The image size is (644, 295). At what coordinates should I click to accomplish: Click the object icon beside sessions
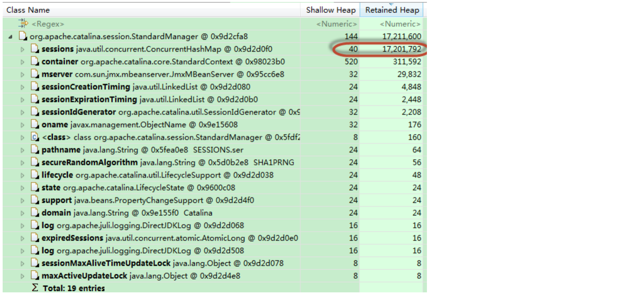35,49
